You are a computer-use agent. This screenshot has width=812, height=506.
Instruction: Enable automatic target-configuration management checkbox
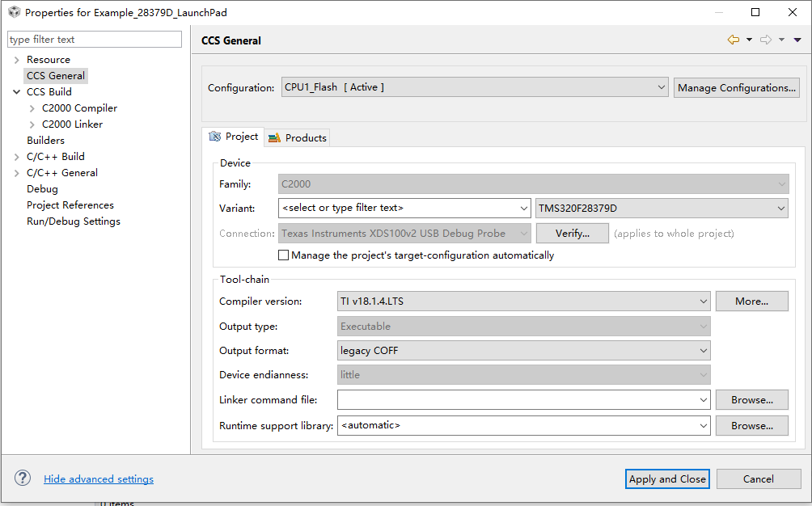283,255
